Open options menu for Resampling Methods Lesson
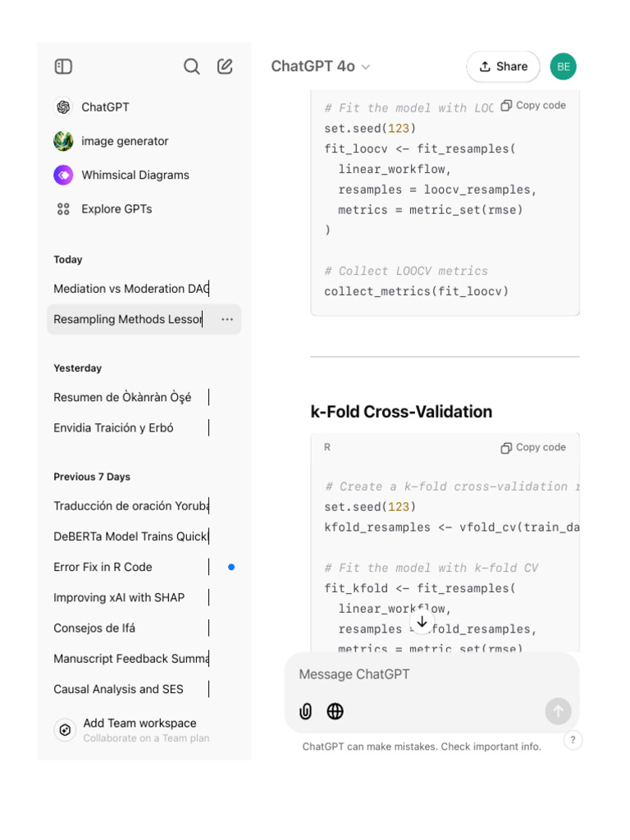Image resolution: width=630 pixels, height=840 pixels. pyautogui.click(x=227, y=319)
